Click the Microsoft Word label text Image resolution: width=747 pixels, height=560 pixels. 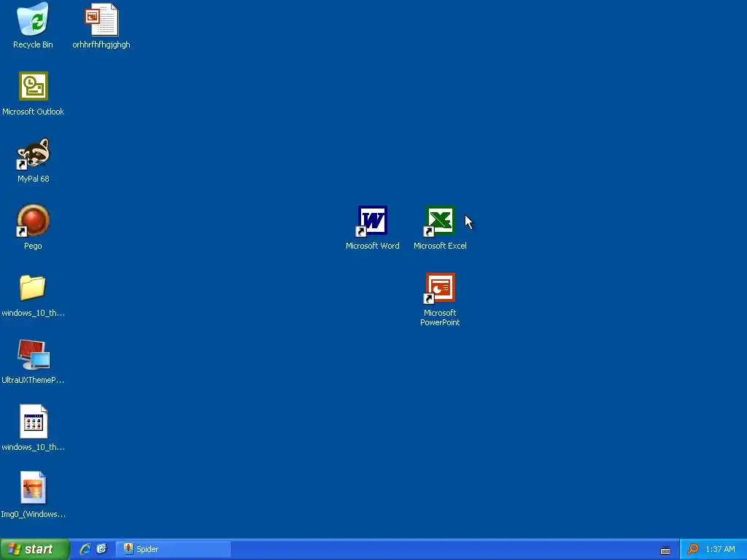[x=373, y=246]
